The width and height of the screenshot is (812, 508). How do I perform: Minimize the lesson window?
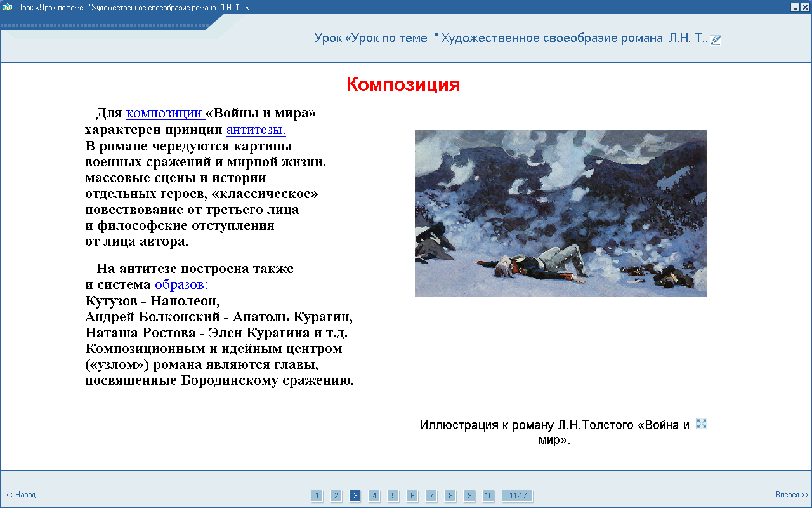click(x=795, y=6)
